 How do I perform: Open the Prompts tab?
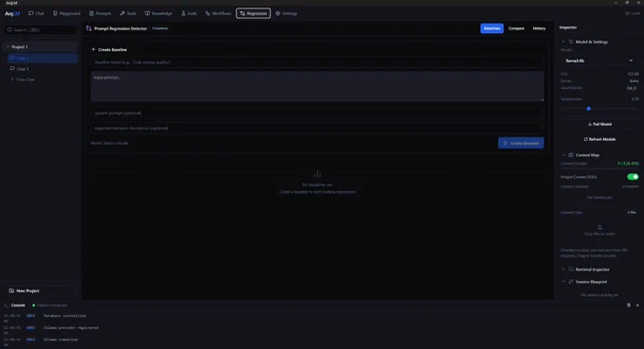pos(100,13)
